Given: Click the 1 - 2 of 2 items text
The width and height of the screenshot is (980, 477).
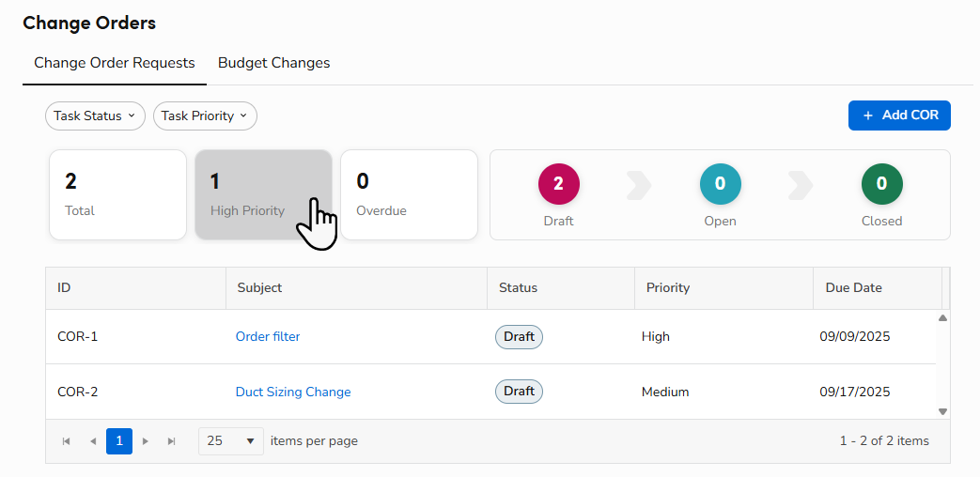Looking at the screenshot, I should click(x=884, y=440).
